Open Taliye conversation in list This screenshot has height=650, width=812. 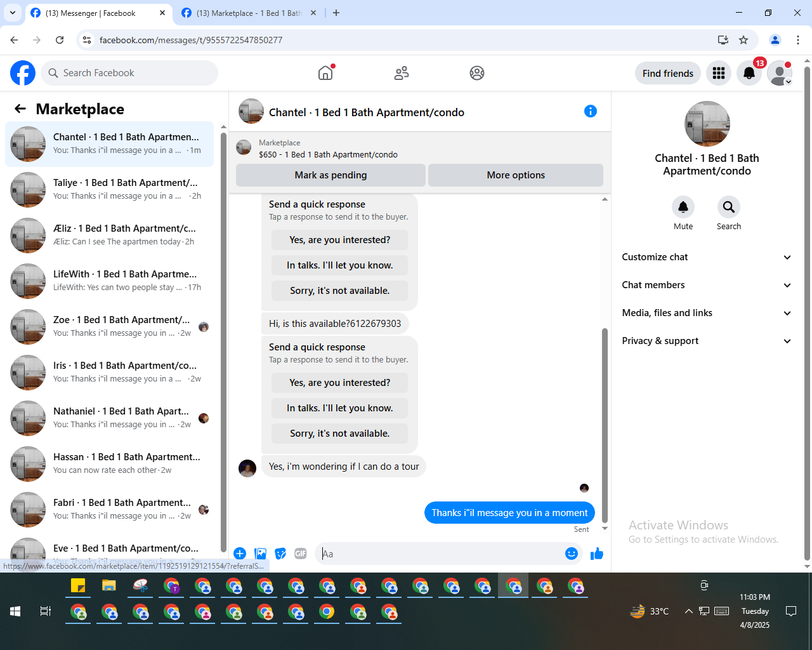[x=110, y=190]
